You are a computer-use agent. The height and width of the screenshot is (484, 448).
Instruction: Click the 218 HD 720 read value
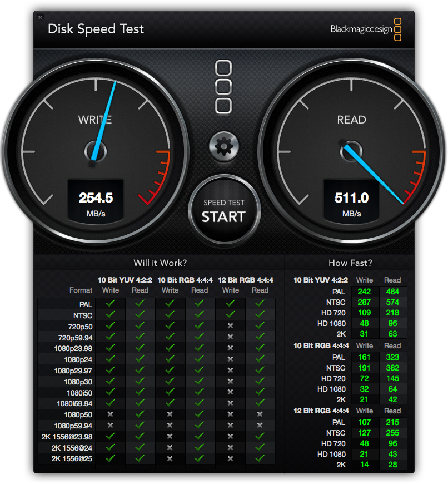pos(392,313)
